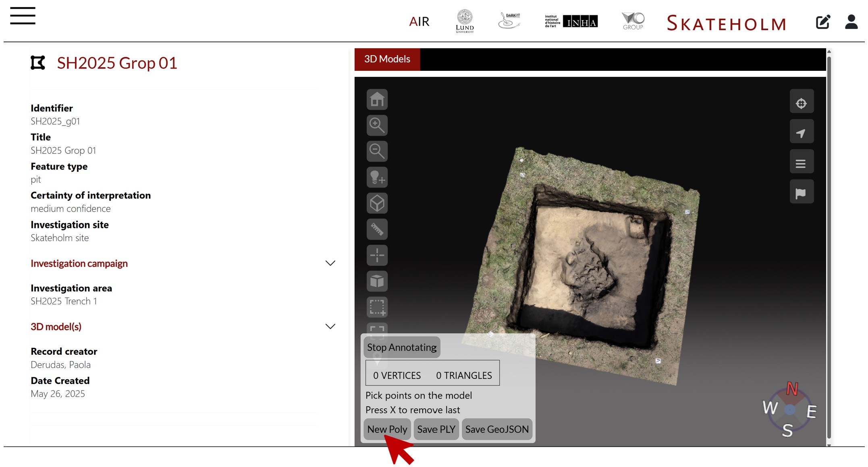
Task: Expand the 3D model(s) section
Action: click(x=330, y=326)
